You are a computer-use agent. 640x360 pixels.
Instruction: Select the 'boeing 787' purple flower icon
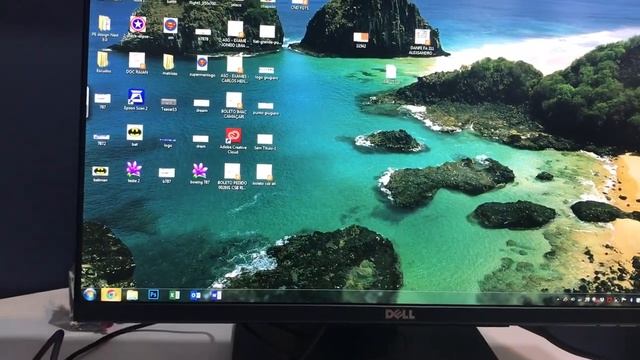click(200, 173)
